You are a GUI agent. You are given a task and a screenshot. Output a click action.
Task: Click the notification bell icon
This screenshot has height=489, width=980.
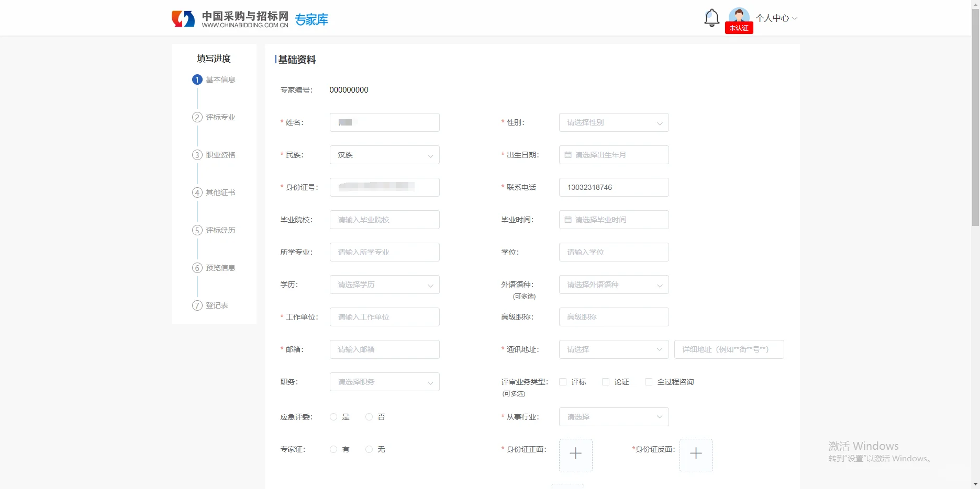pyautogui.click(x=711, y=17)
